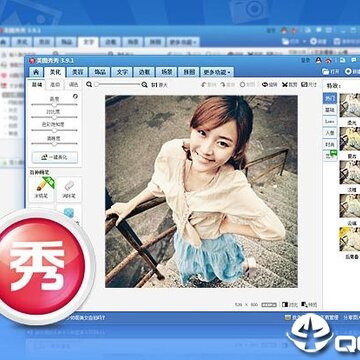This screenshot has height=360, width=360.
Task: Select the pencil doodle pen tool
Action: [42, 189]
